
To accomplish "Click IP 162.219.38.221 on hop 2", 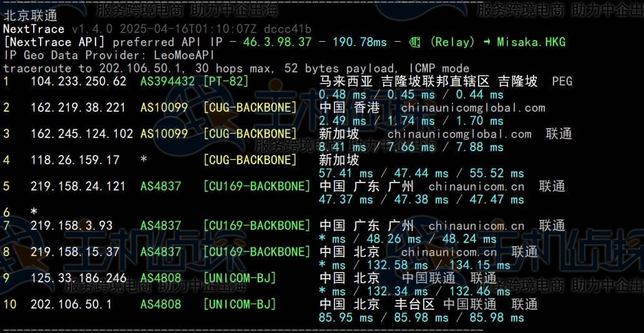I will click(78, 107).
